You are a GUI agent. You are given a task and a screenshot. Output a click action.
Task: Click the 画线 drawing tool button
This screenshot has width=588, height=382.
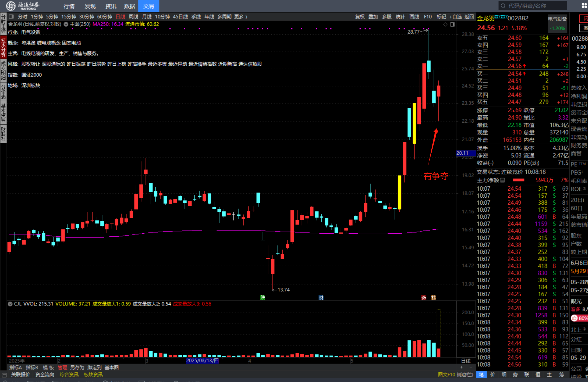pos(414,17)
